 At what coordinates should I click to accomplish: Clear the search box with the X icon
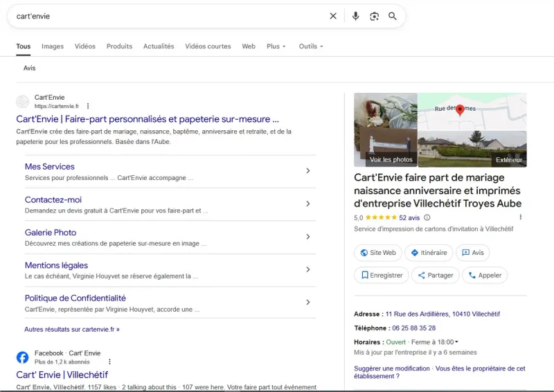(x=333, y=16)
